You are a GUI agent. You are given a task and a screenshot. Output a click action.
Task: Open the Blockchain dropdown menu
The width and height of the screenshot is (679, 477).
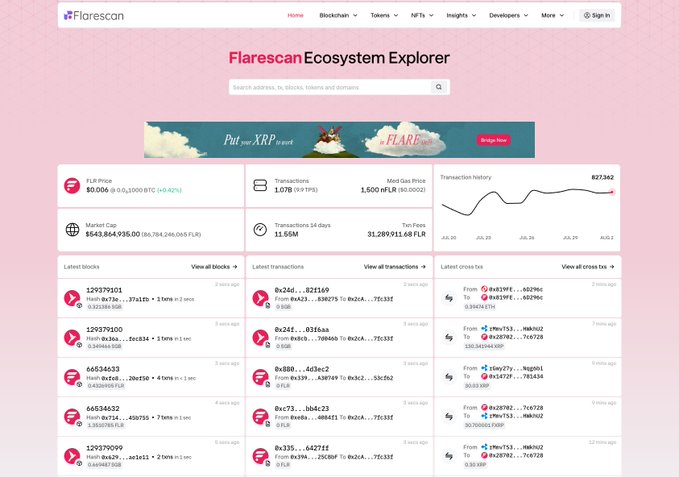coord(338,16)
